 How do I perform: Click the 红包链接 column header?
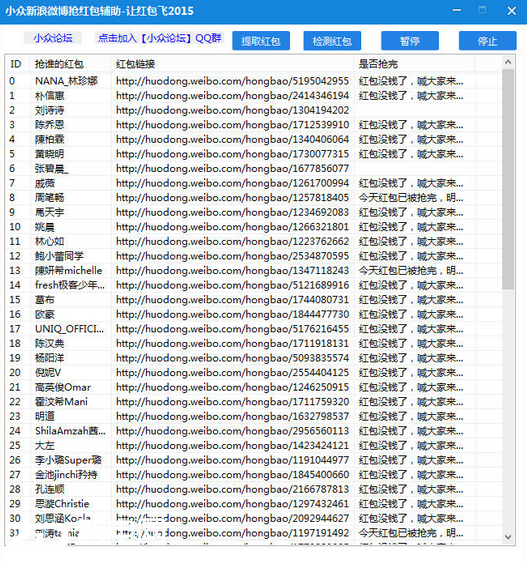[x=135, y=64]
